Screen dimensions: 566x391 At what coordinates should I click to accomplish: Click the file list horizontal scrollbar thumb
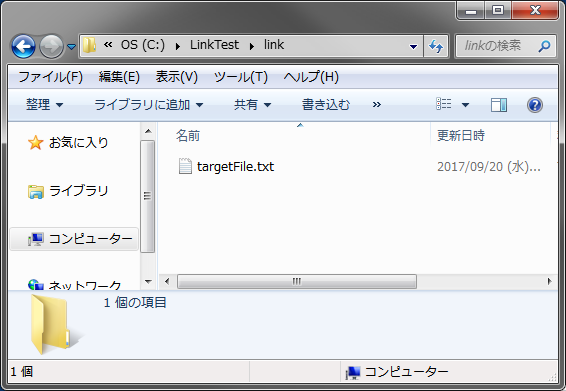point(297,281)
